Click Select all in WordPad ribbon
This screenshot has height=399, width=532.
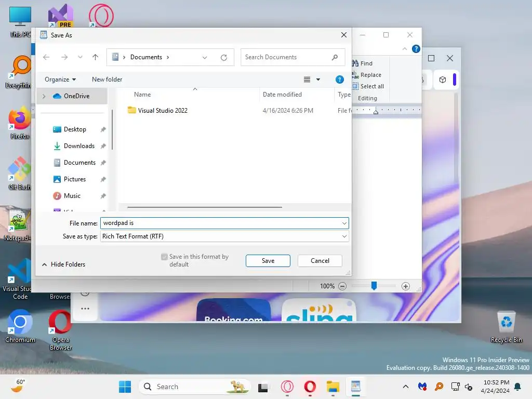(x=368, y=86)
